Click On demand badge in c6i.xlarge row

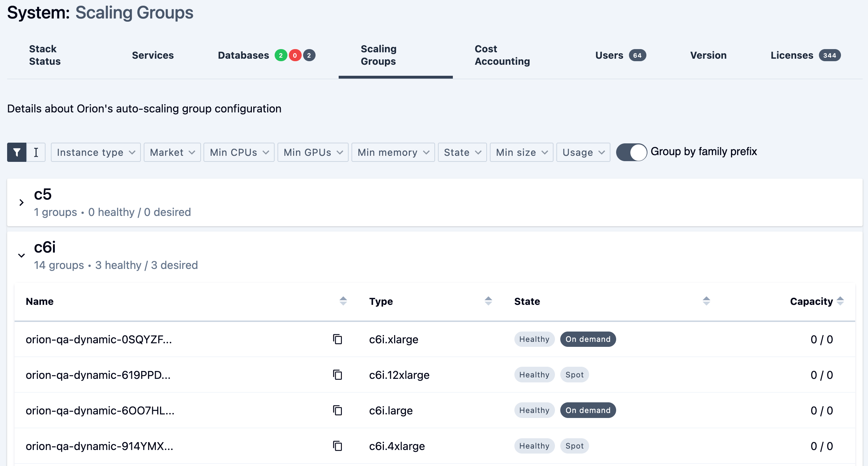click(588, 339)
